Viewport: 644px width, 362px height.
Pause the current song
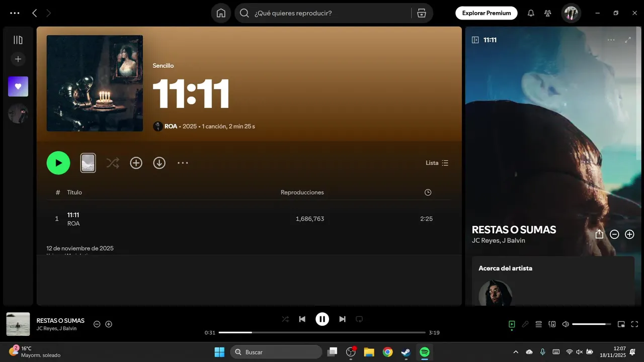(322, 319)
